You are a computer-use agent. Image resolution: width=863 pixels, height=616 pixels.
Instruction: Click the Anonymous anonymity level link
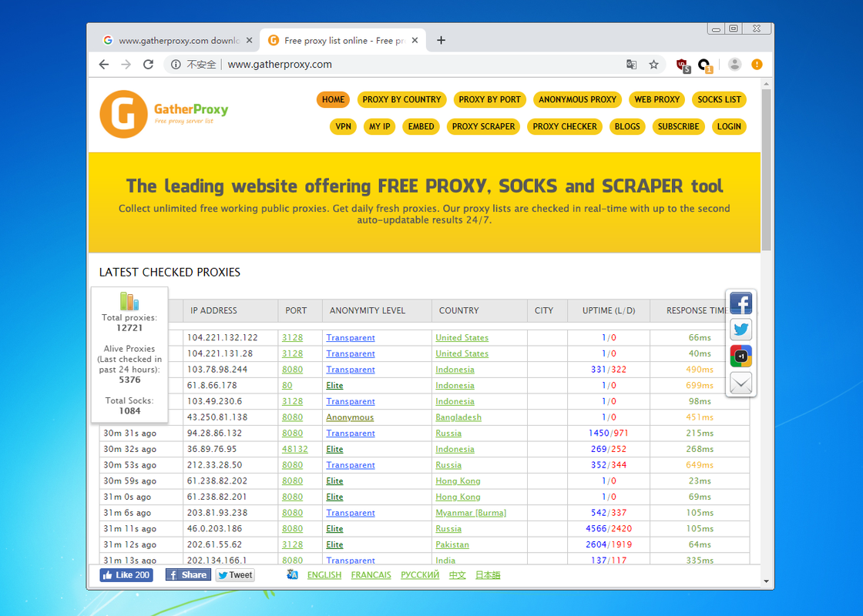tap(350, 417)
